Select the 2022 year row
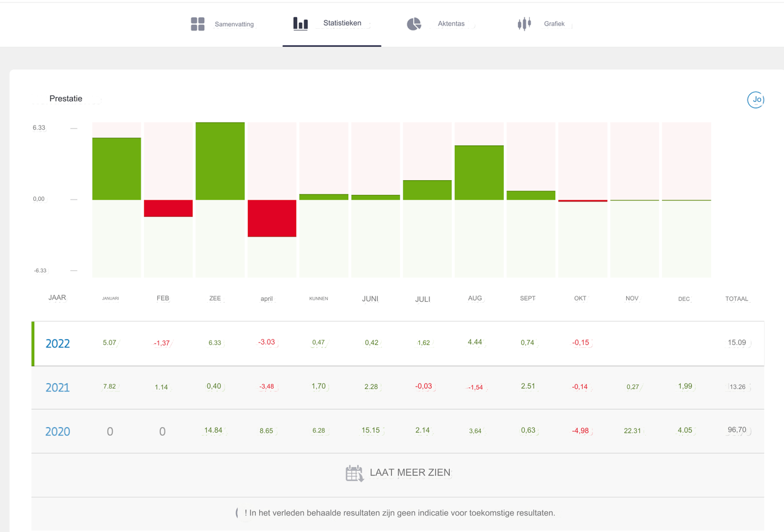 pyautogui.click(x=58, y=344)
